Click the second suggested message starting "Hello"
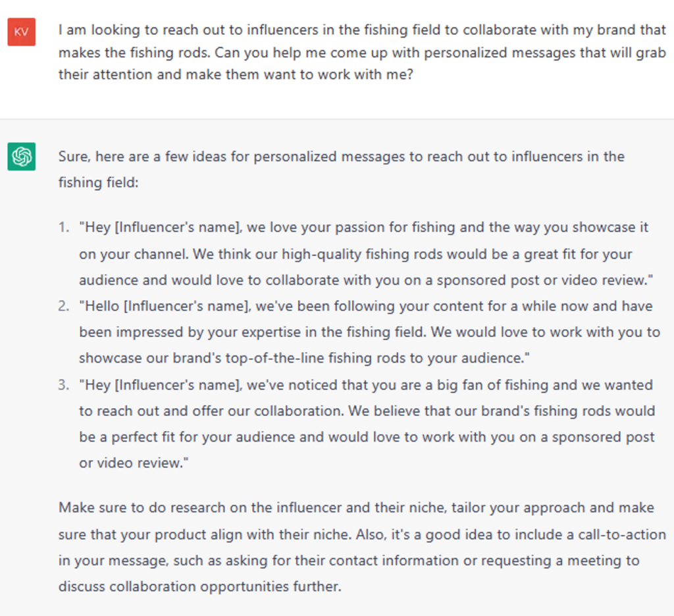The image size is (674, 616). [369, 332]
